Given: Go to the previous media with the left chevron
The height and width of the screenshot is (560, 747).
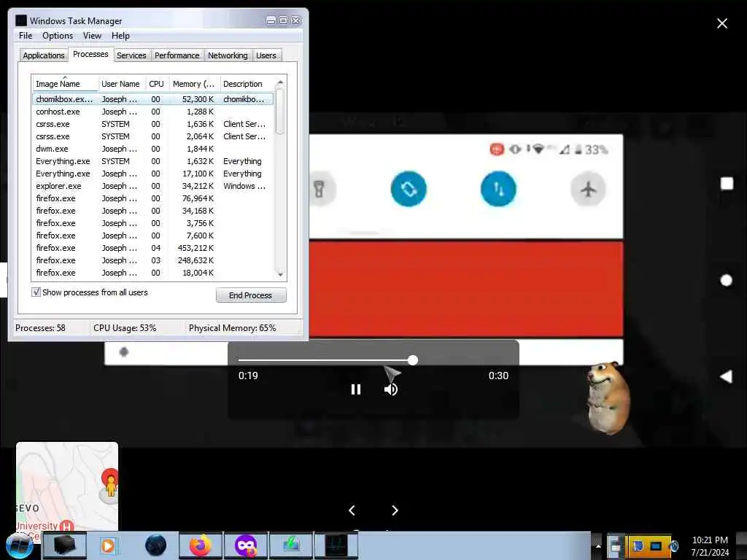Looking at the screenshot, I should pos(352,510).
